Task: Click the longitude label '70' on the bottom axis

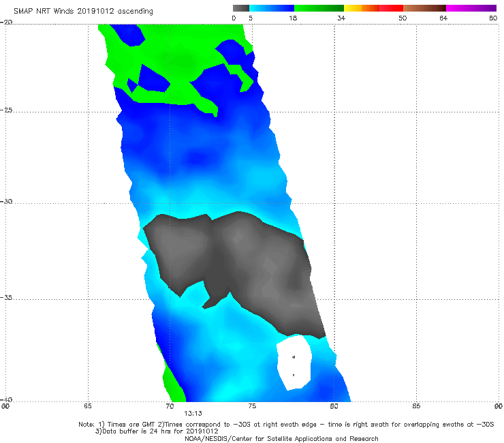Action: [170, 406]
